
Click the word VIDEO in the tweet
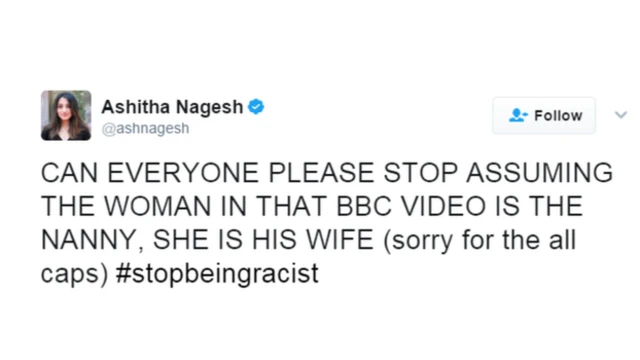[x=442, y=206]
